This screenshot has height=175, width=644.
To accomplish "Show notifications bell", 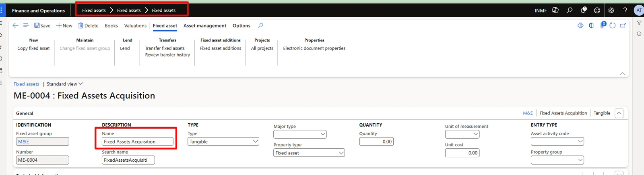I will tap(583, 10).
